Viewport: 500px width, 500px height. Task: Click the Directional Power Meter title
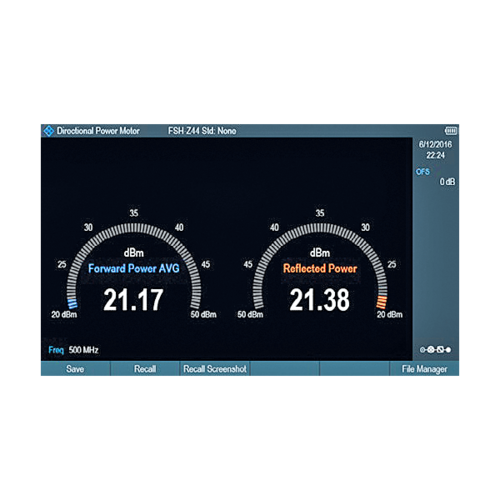point(98,131)
